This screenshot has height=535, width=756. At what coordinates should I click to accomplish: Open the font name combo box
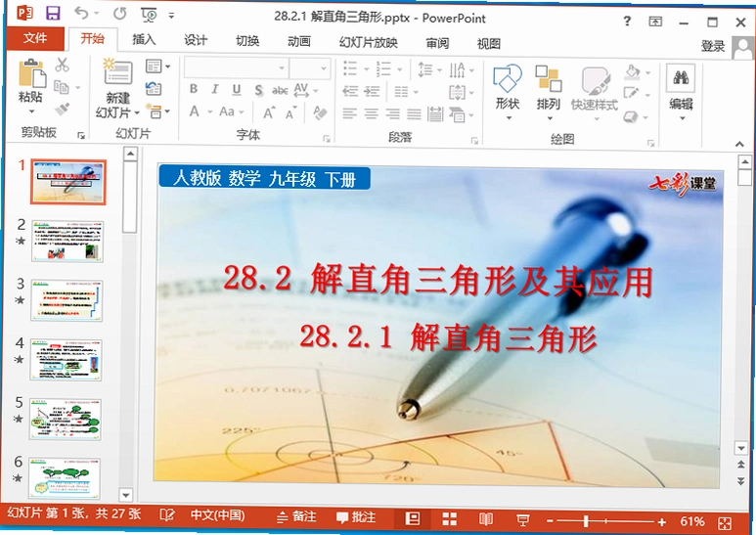237,67
